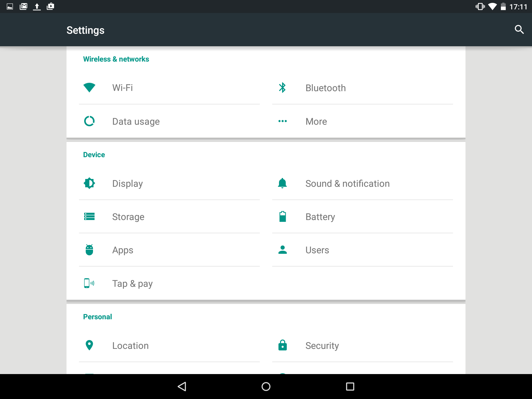Tap the Personal section header
The image size is (532, 399).
tap(97, 317)
